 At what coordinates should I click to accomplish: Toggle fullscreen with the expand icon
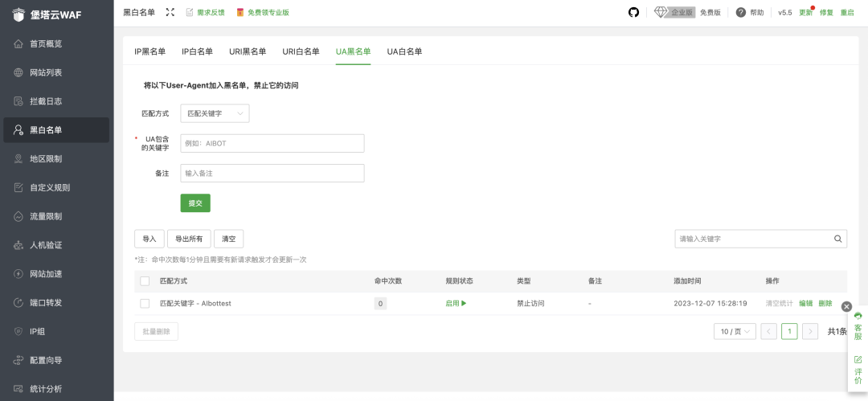coord(170,12)
